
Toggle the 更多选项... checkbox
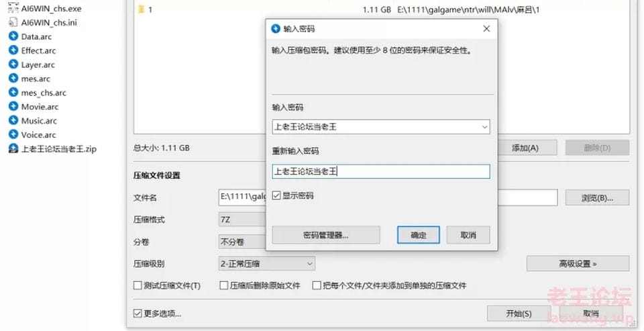138,314
